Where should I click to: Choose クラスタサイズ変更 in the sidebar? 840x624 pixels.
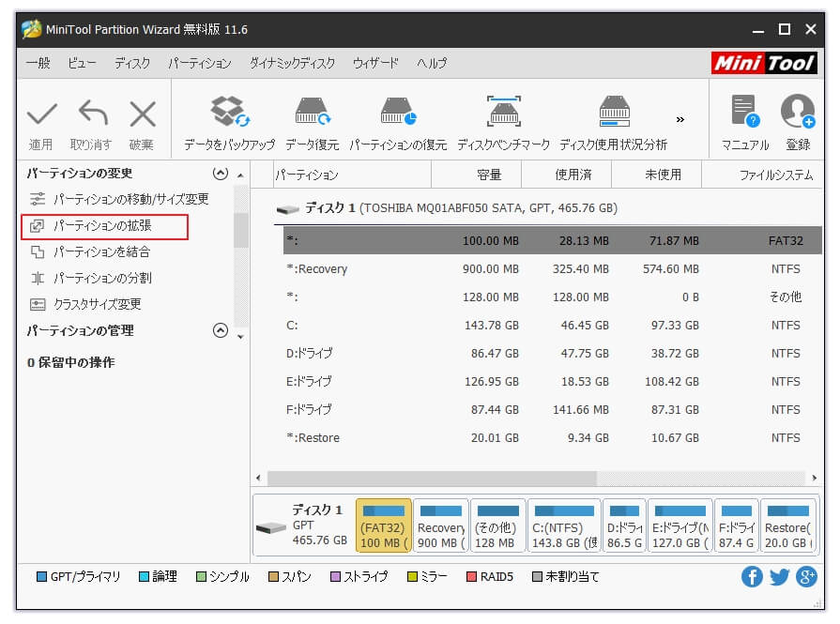point(85,304)
